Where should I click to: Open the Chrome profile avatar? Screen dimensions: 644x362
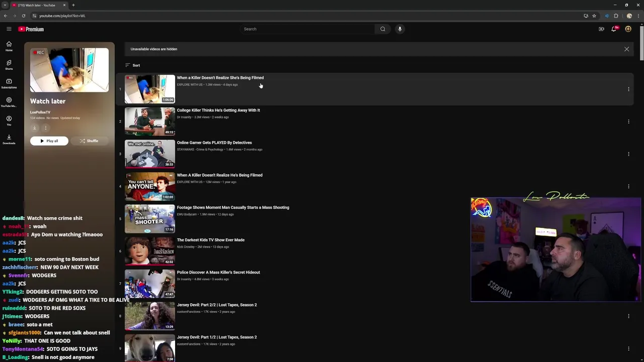pyautogui.click(x=629, y=16)
